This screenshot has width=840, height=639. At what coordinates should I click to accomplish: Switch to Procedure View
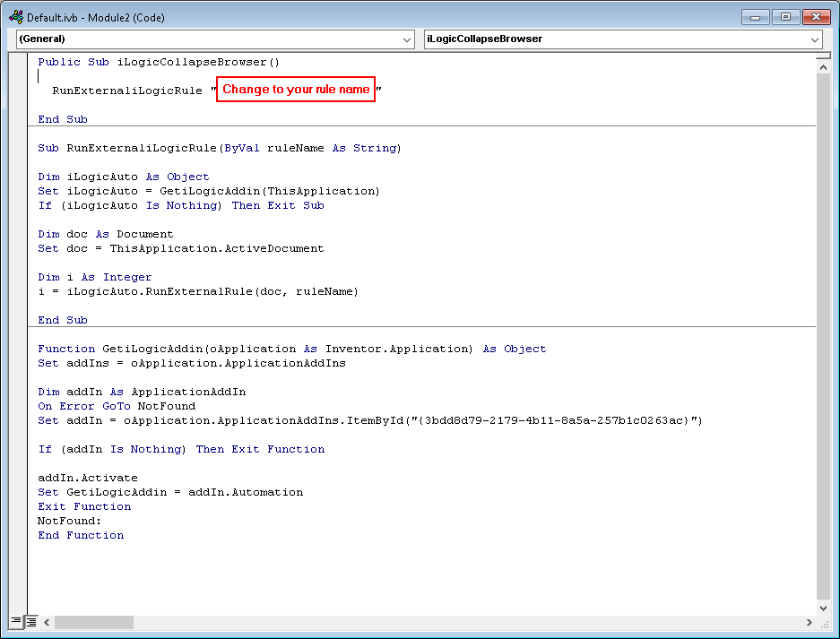pyautogui.click(x=16, y=621)
